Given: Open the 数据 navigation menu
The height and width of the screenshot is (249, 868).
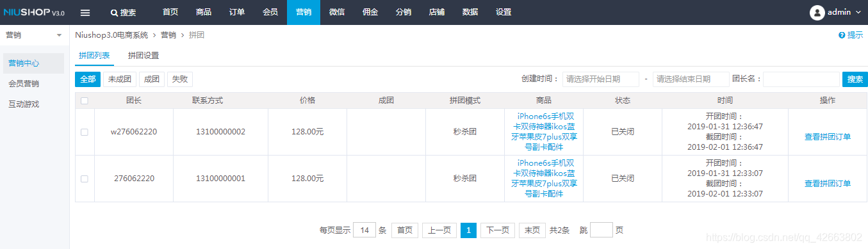Looking at the screenshot, I should tap(470, 12).
